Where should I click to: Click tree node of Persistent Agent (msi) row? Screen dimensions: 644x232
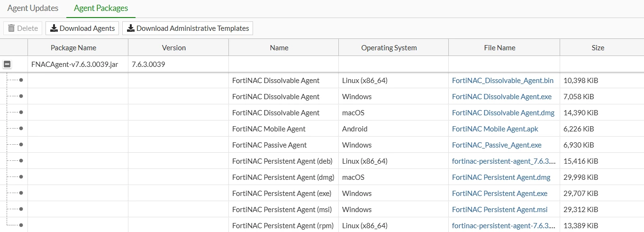21,209
